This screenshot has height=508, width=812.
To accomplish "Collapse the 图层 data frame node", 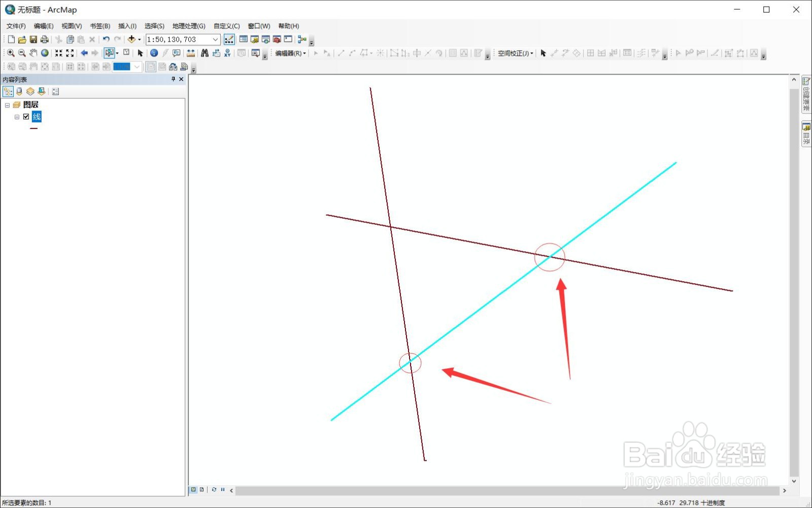I will coord(7,105).
